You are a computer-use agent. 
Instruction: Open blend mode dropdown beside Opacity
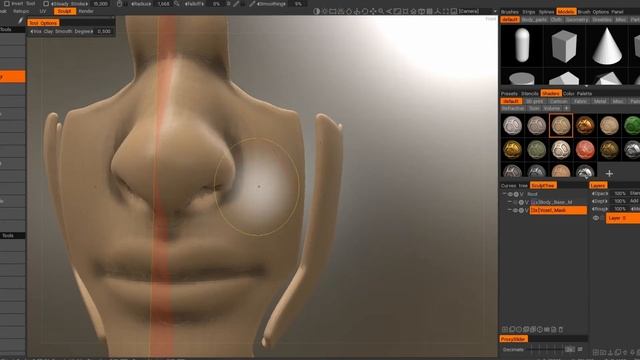(635, 193)
